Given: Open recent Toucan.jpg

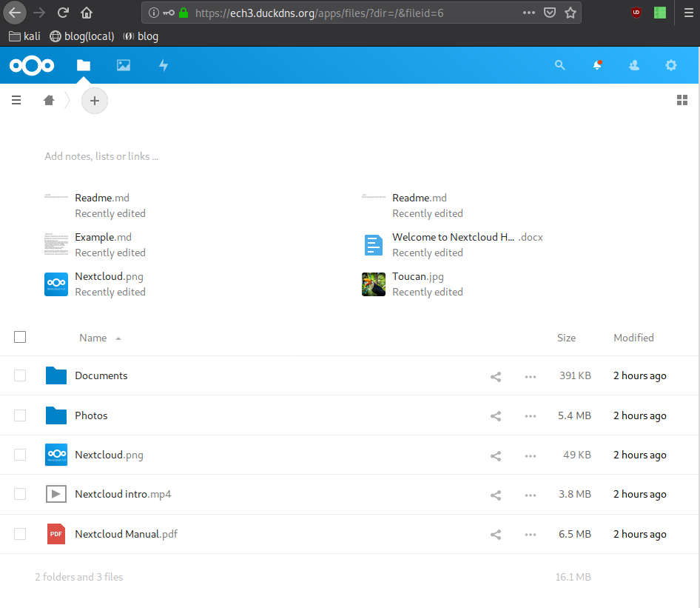Looking at the screenshot, I should [418, 276].
